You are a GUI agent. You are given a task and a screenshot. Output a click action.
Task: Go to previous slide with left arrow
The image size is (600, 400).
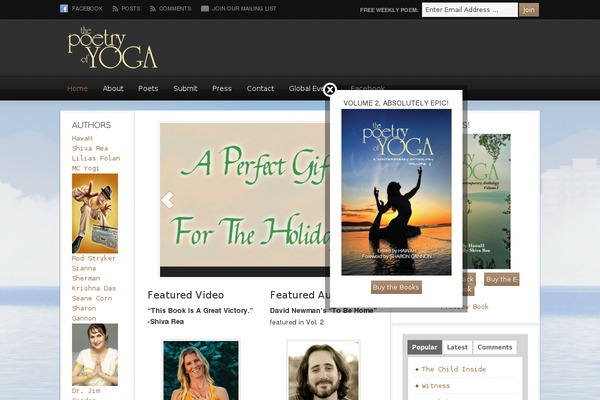(167, 200)
